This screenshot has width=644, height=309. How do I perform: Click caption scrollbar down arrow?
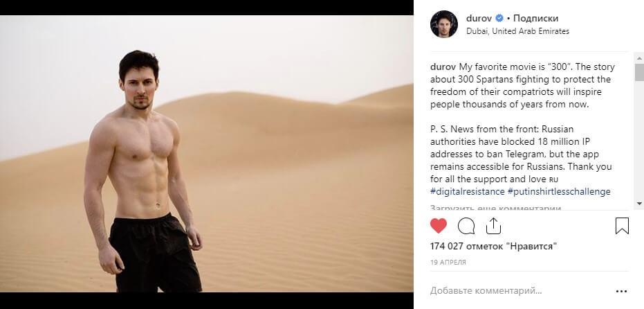pos(639,203)
